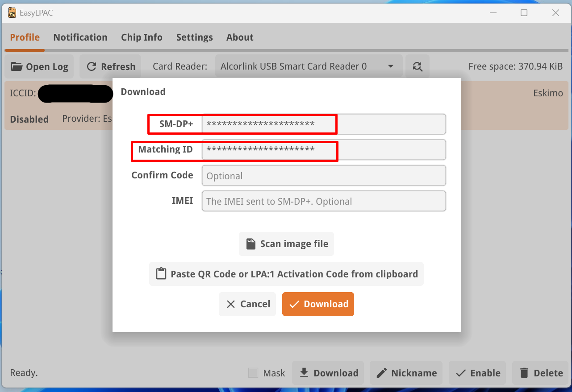Rescan card readers with refresh-search icon
The height and width of the screenshot is (392, 572).
tap(417, 66)
